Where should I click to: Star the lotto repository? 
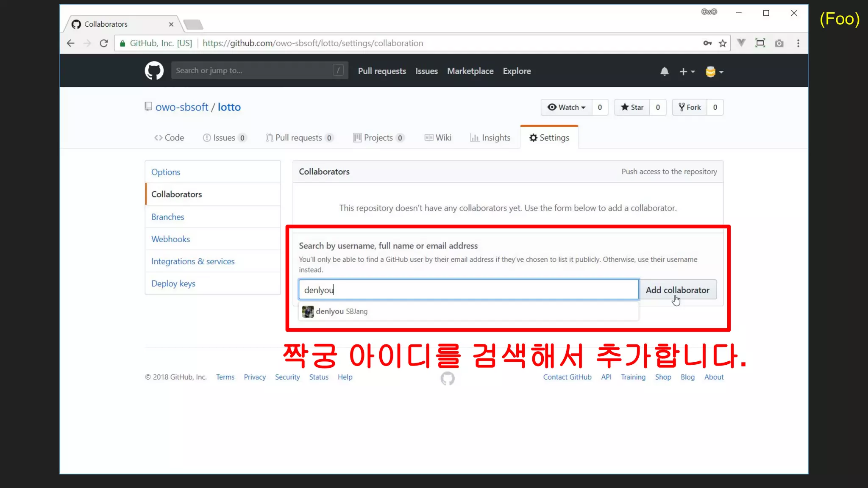(632, 107)
